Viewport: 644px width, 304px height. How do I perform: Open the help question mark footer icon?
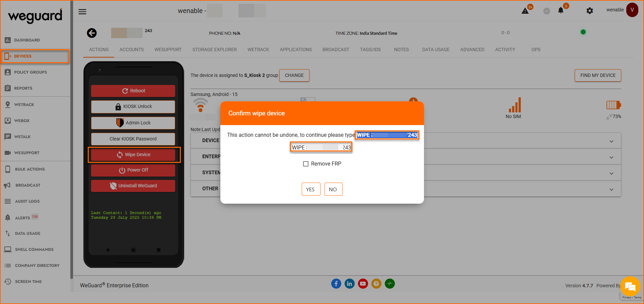[x=376, y=284]
